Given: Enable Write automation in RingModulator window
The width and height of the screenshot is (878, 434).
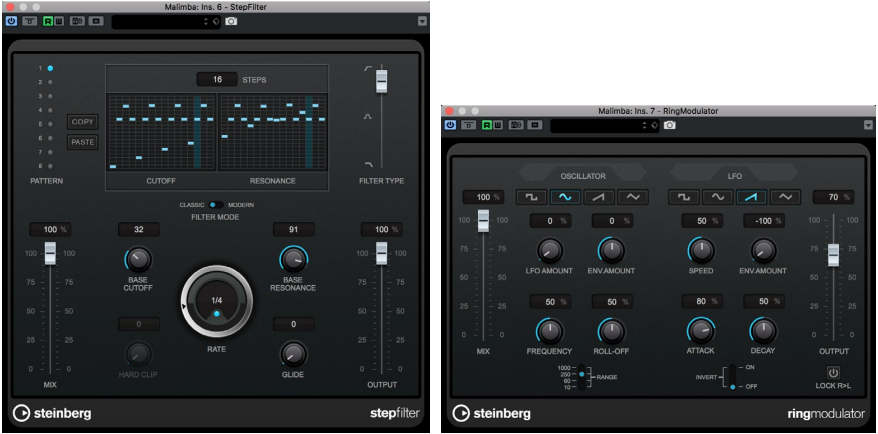Looking at the screenshot, I should [x=496, y=125].
